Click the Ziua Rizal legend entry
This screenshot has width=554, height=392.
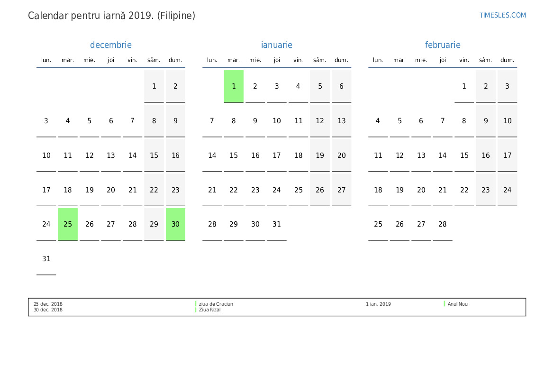click(209, 310)
